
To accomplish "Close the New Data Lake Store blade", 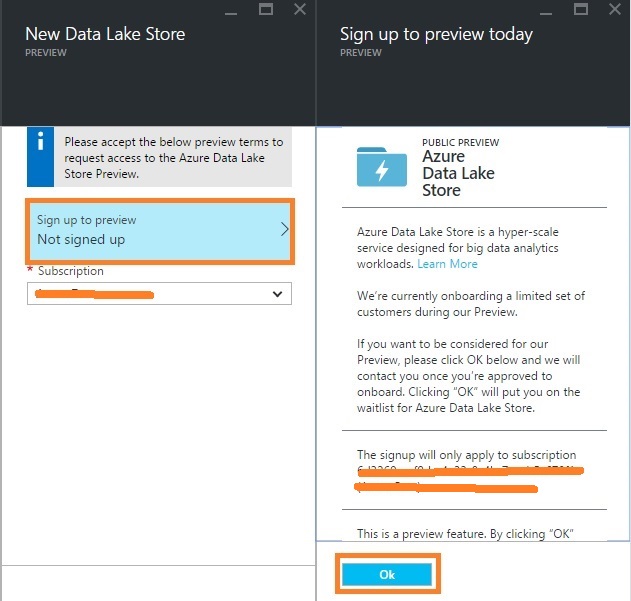I will (x=300, y=9).
